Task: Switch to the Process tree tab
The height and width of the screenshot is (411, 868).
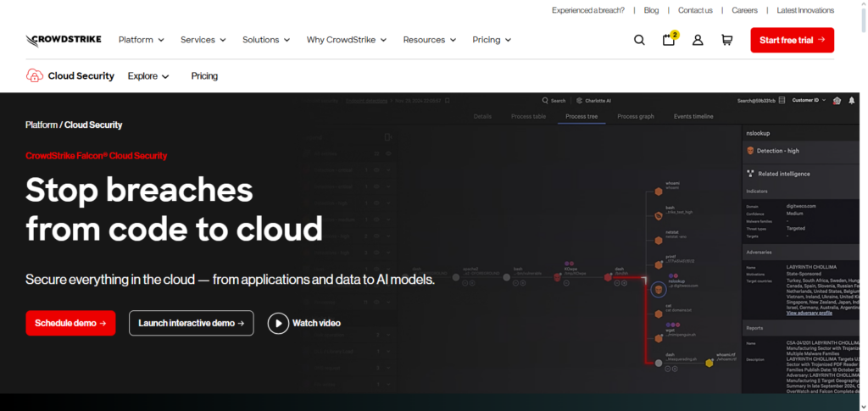Action: click(581, 116)
